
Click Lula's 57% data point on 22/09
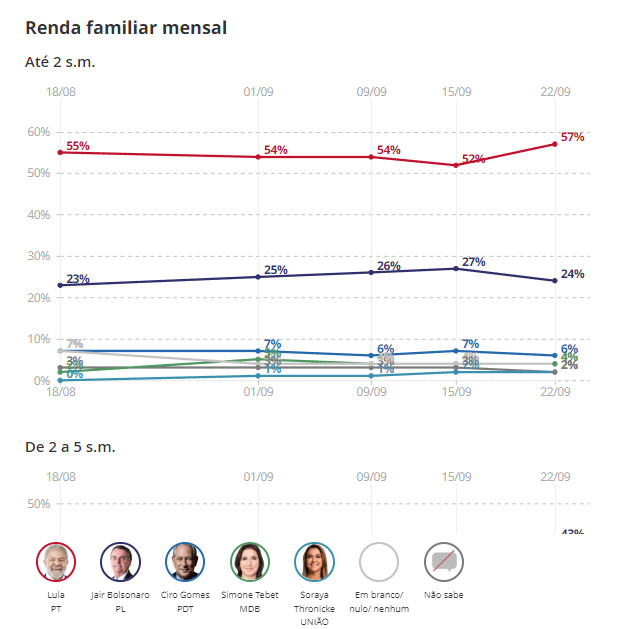[555, 144]
